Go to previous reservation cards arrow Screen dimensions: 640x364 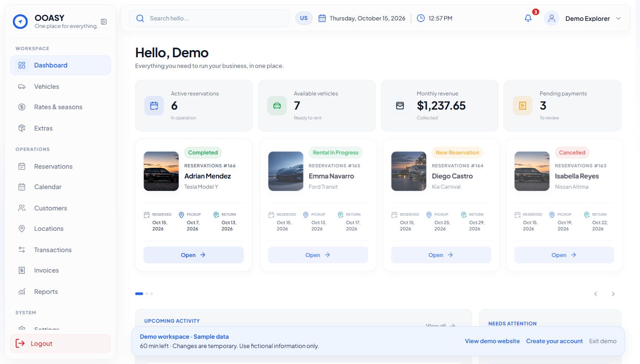[x=596, y=294]
